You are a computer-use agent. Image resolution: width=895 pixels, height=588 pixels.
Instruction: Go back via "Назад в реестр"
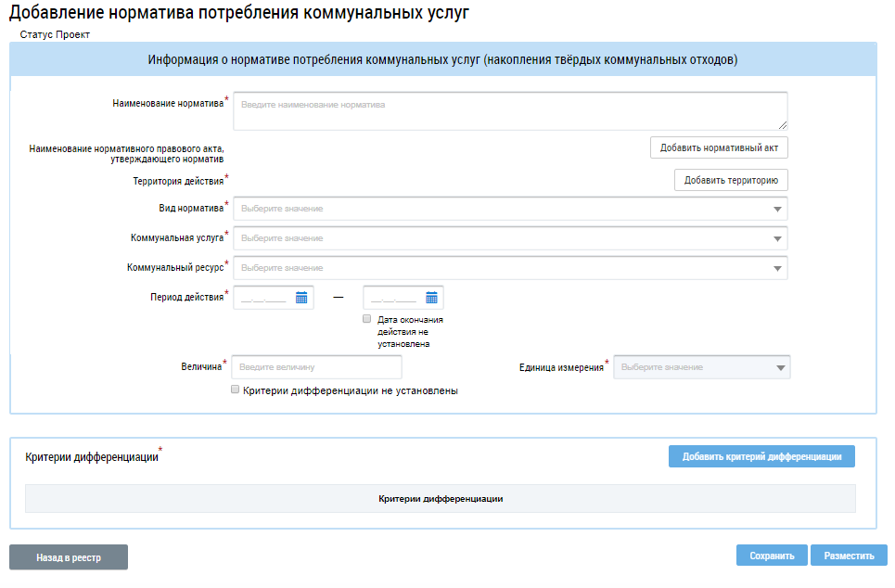(69, 557)
